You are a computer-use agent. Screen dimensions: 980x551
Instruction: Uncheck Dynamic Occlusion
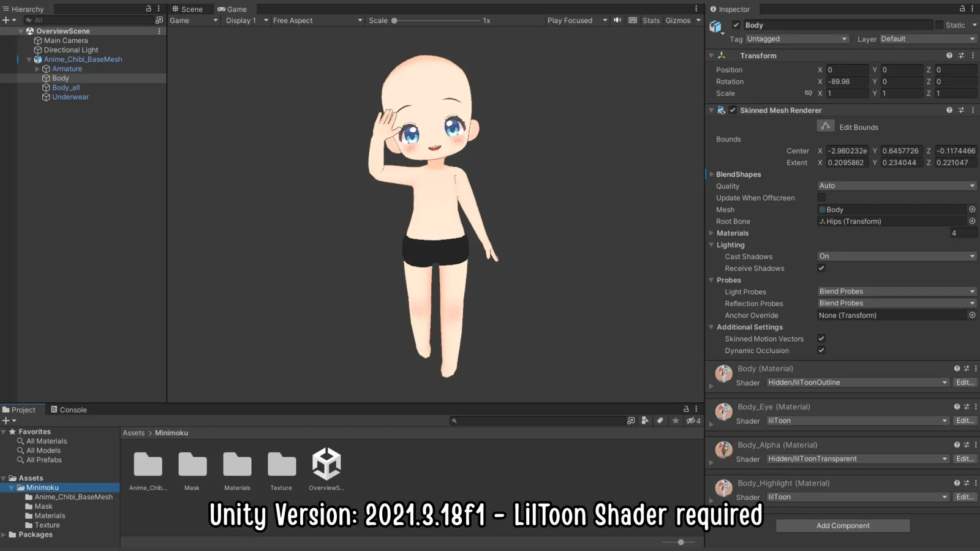[821, 350]
